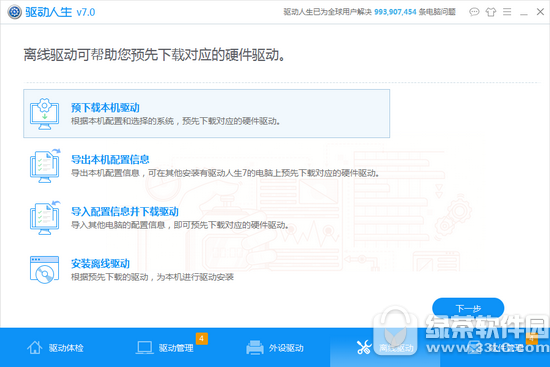Viewport: 550px width, 367px height.
Task: Click the 993,907,454 problem counter
Action: coord(395,12)
